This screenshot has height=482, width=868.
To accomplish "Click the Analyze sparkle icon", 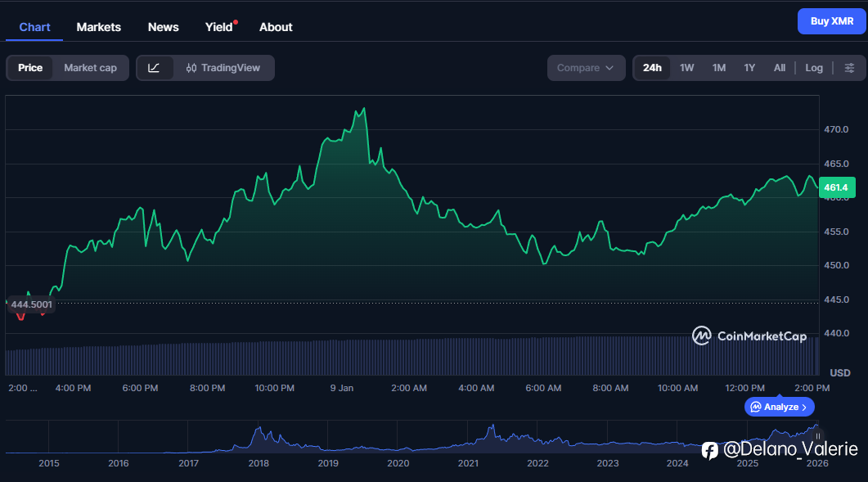I will (x=756, y=407).
